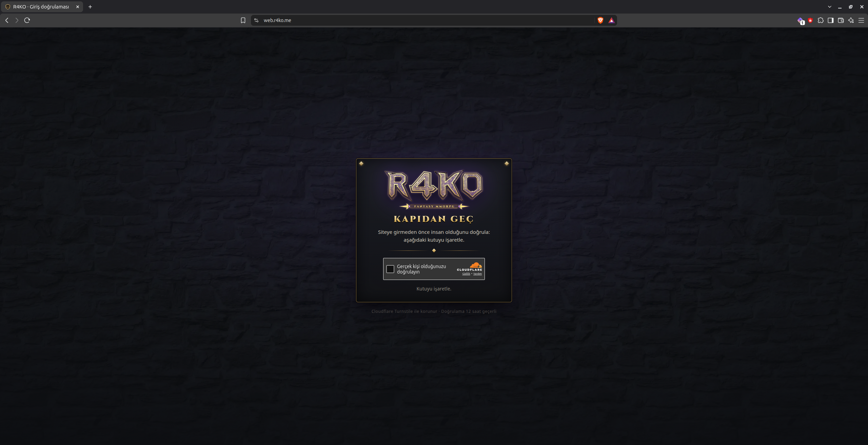Click the browser Forward arrow

click(17, 20)
